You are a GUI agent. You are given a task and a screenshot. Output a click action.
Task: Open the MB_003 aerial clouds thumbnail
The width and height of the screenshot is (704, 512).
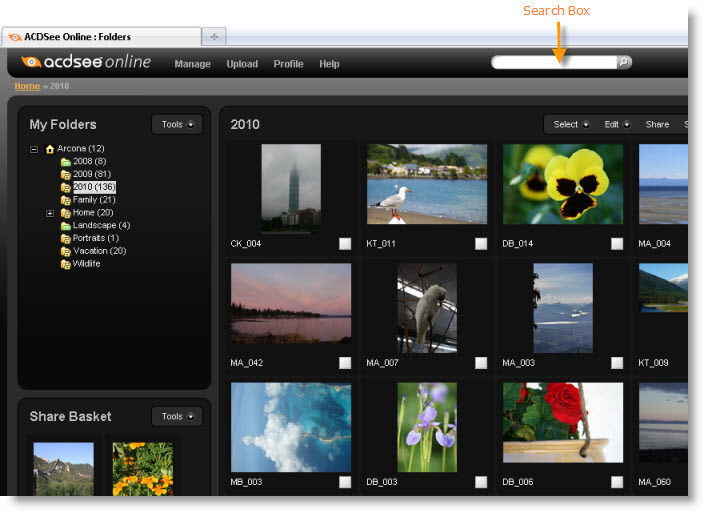point(291,427)
